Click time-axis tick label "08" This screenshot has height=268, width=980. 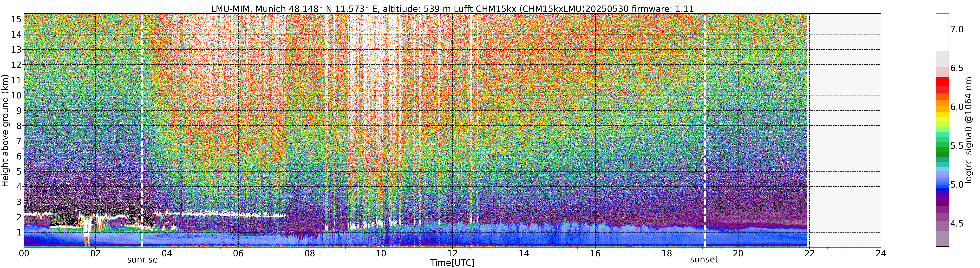pos(310,254)
